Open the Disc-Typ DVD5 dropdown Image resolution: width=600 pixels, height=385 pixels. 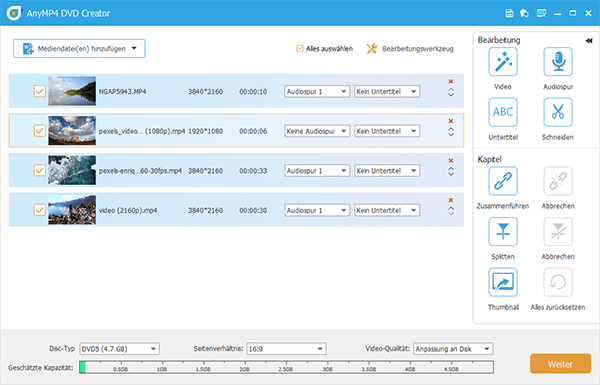pos(119,349)
